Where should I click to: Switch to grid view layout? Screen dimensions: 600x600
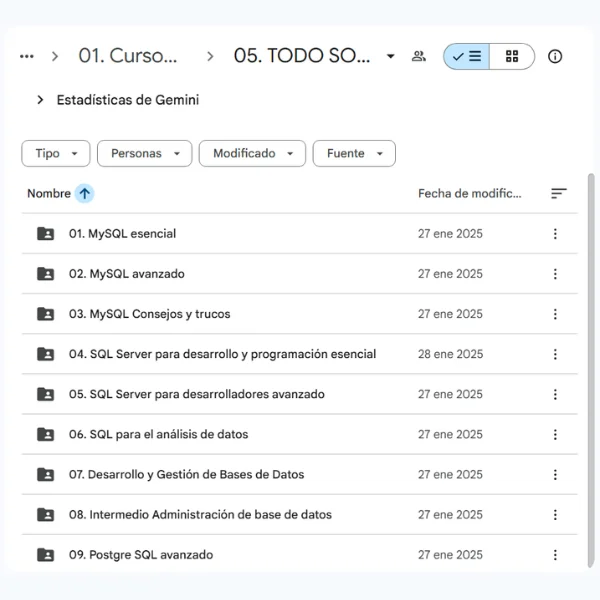coord(512,57)
